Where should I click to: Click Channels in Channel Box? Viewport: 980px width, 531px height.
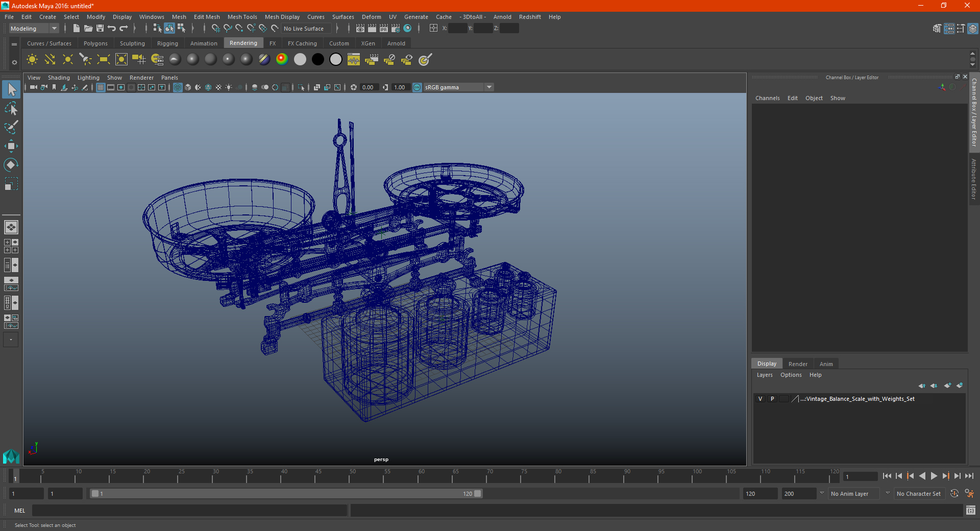pos(767,98)
